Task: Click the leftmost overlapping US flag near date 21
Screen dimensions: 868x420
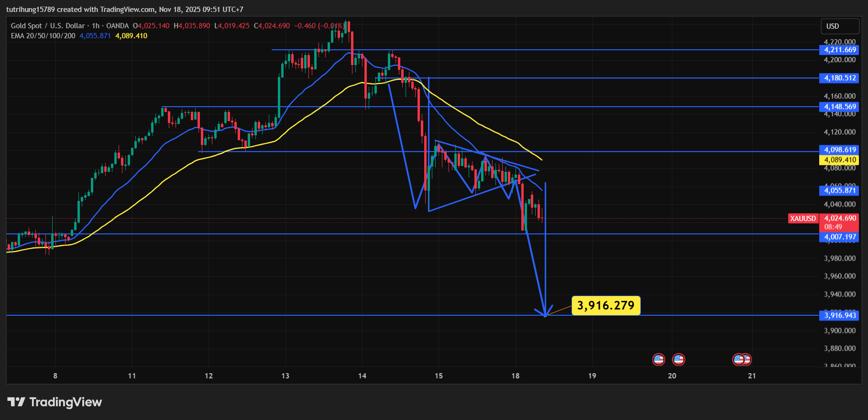Action: pyautogui.click(x=737, y=359)
